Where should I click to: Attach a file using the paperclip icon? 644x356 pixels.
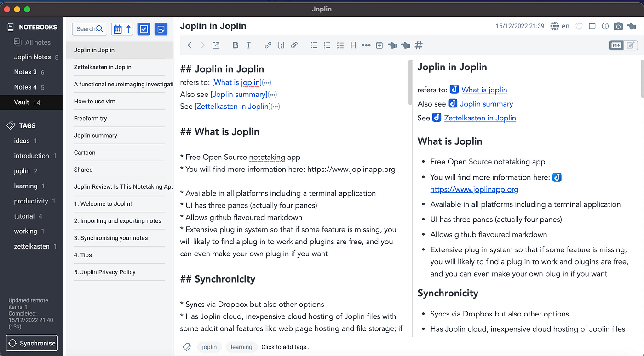coord(294,45)
